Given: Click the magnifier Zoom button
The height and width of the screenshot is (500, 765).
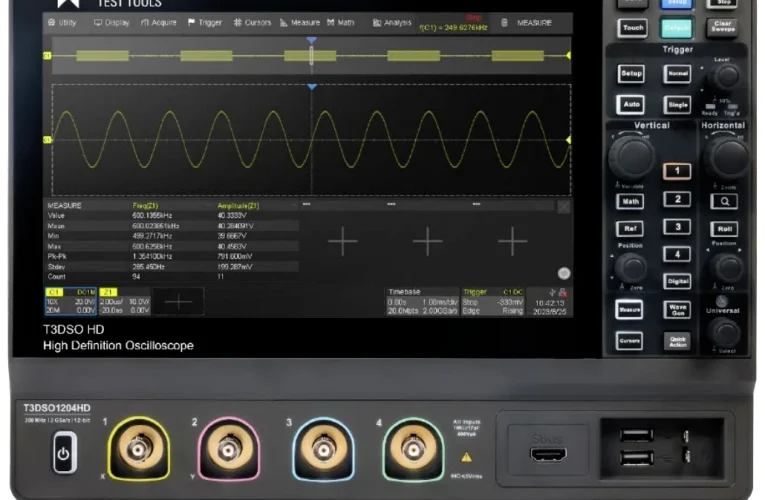Looking at the screenshot, I should coord(724,201).
